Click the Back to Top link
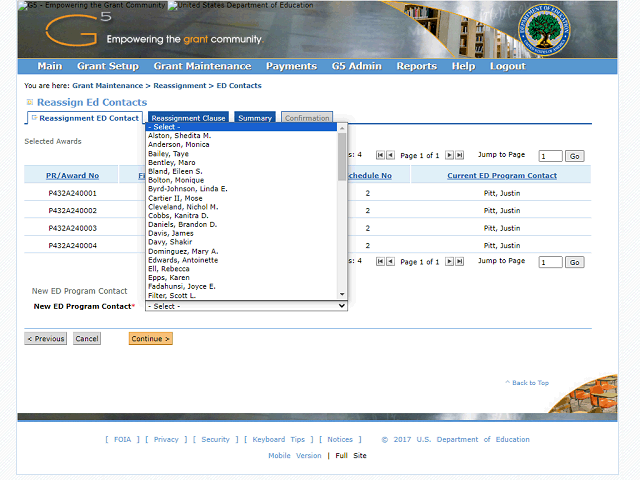Viewport: 640px width, 480px height. point(527,383)
